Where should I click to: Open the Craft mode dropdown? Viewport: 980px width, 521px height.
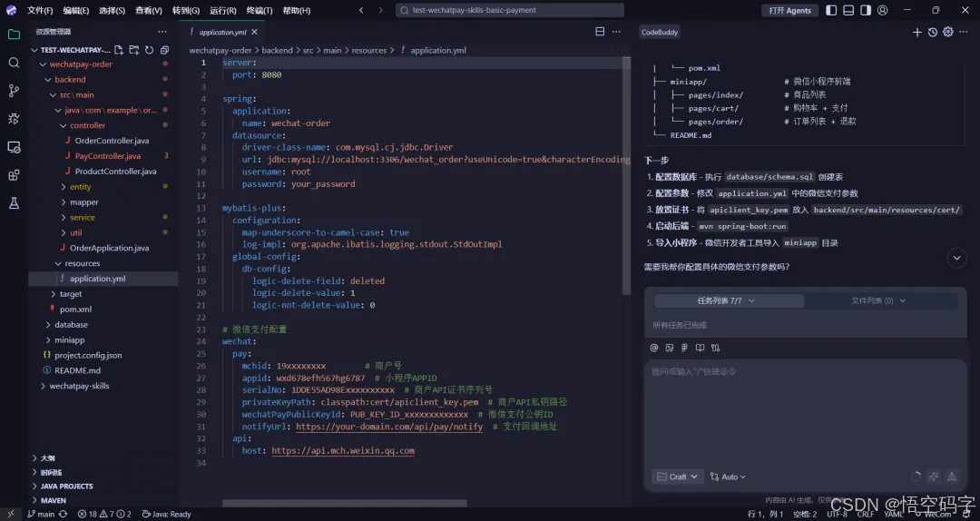click(678, 477)
